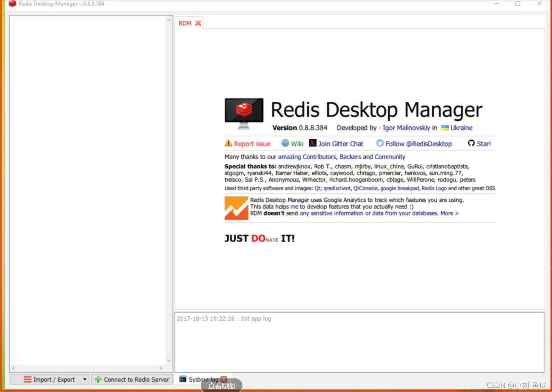The width and height of the screenshot is (552, 392).
Task: Click Import / Export red lines icon
Action: (x=28, y=380)
